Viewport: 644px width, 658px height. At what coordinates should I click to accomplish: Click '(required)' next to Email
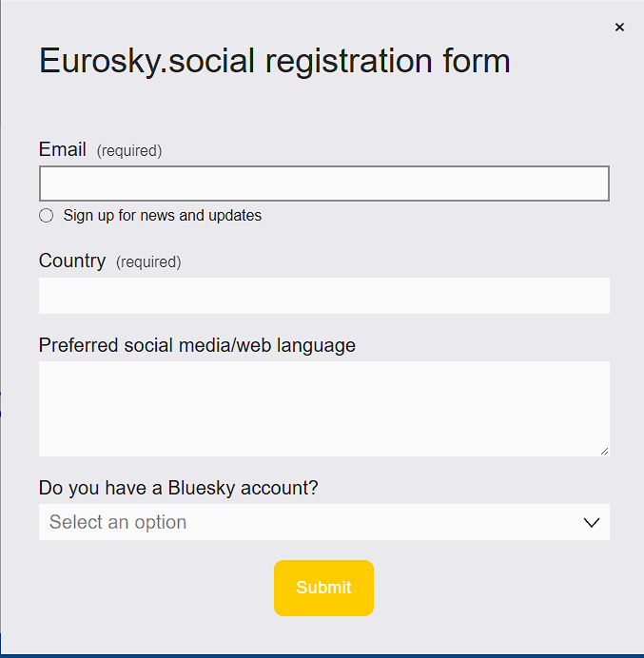coord(129,150)
